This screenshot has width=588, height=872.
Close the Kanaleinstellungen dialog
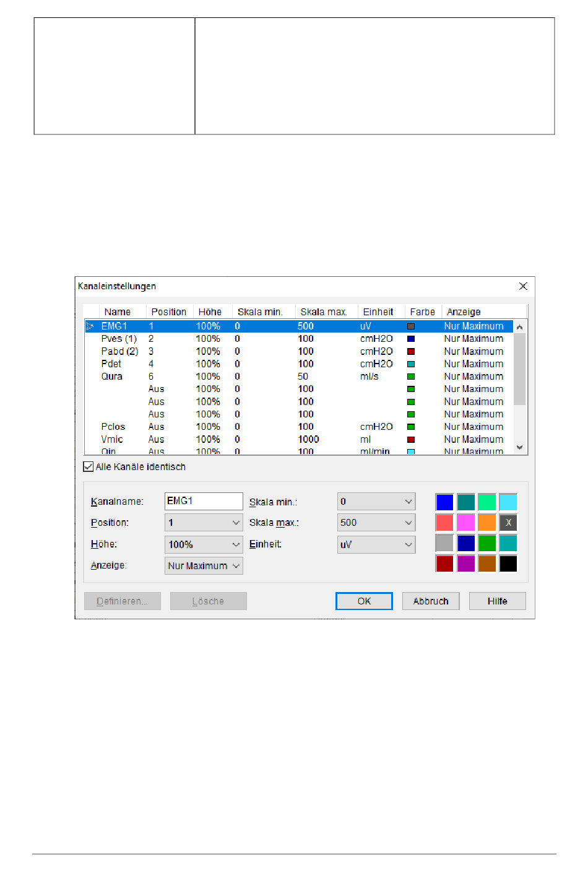(523, 286)
